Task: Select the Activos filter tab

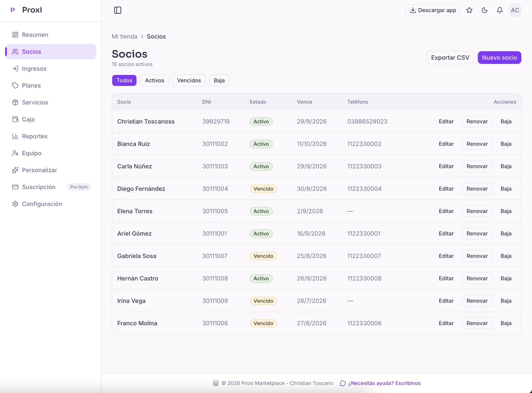Action: point(155,80)
